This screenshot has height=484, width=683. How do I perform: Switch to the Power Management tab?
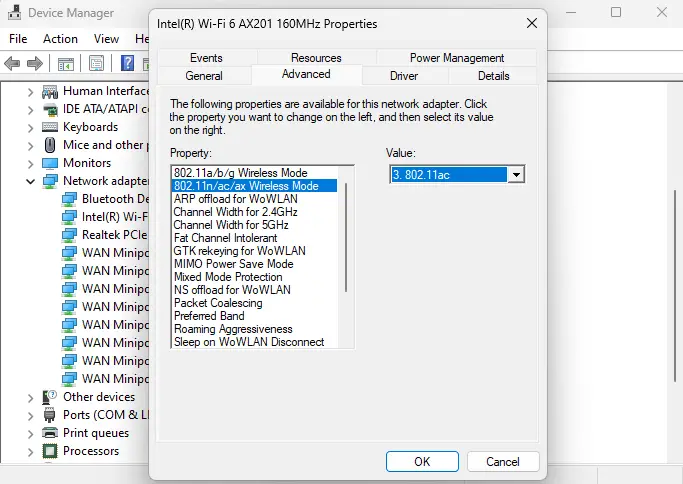[456, 58]
